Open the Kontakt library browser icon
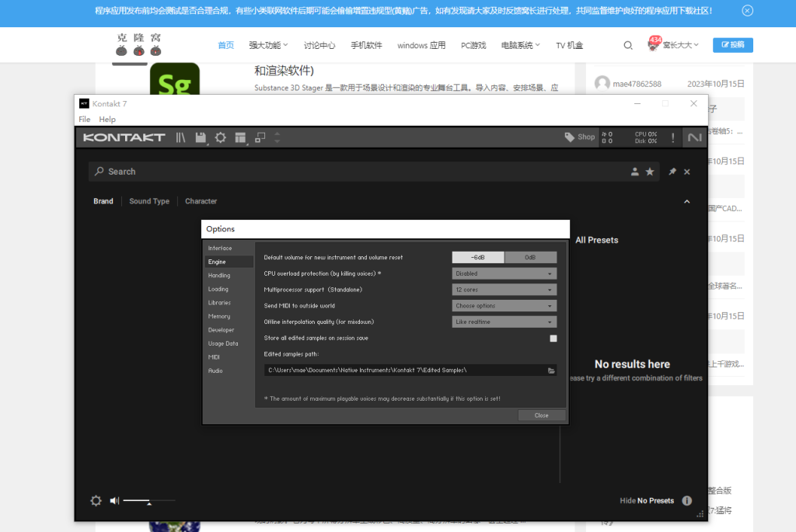Screen dimensions: 796x532 (180, 137)
